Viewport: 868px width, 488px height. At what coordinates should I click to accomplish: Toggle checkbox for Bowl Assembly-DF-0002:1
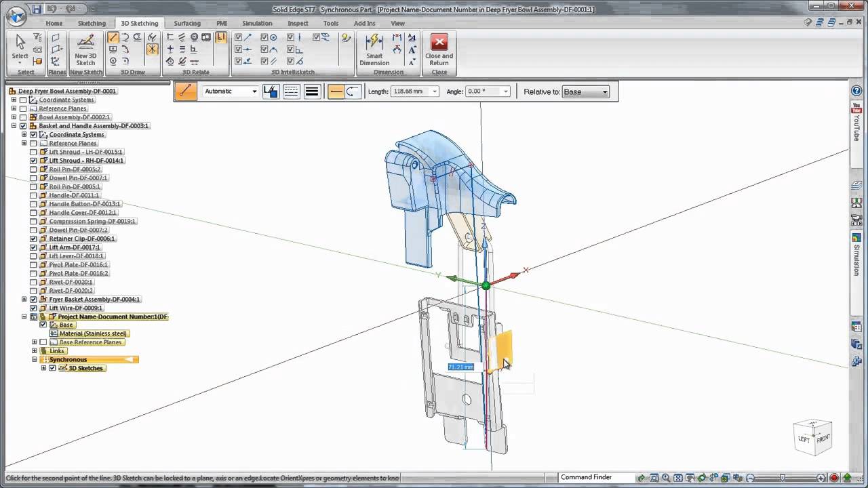pyautogui.click(x=23, y=117)
